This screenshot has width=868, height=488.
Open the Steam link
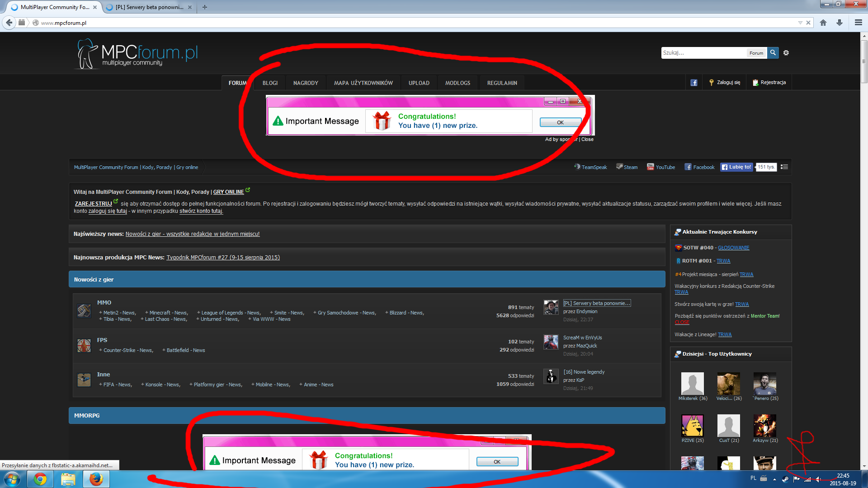[x=627, y=167]
